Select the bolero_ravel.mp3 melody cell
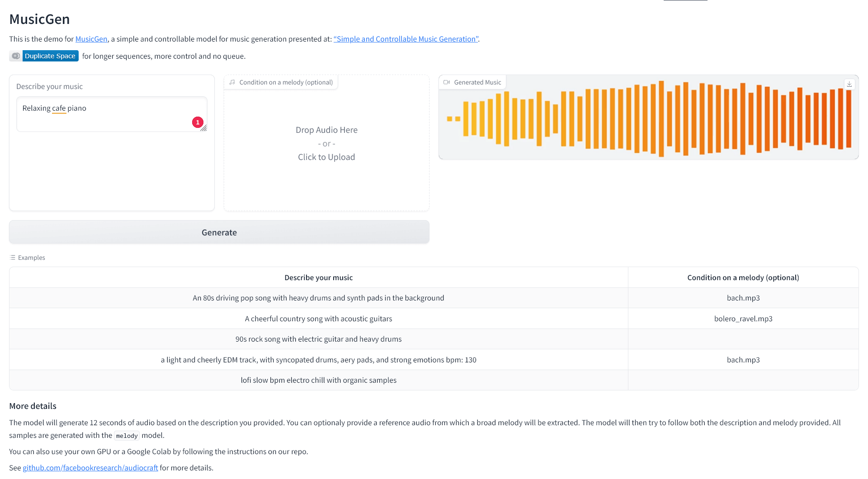 743,319
